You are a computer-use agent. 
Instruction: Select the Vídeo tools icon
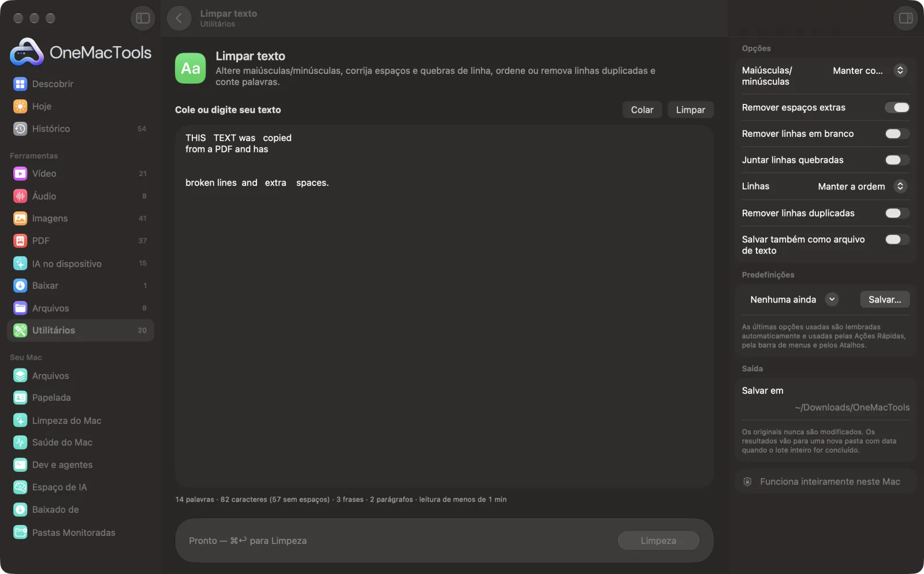[x=20, y=173]
